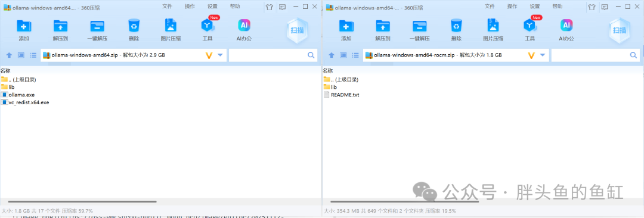Open AI办公 in right window
The width and height of the screenshot is (644, 218).
point(567,26)
